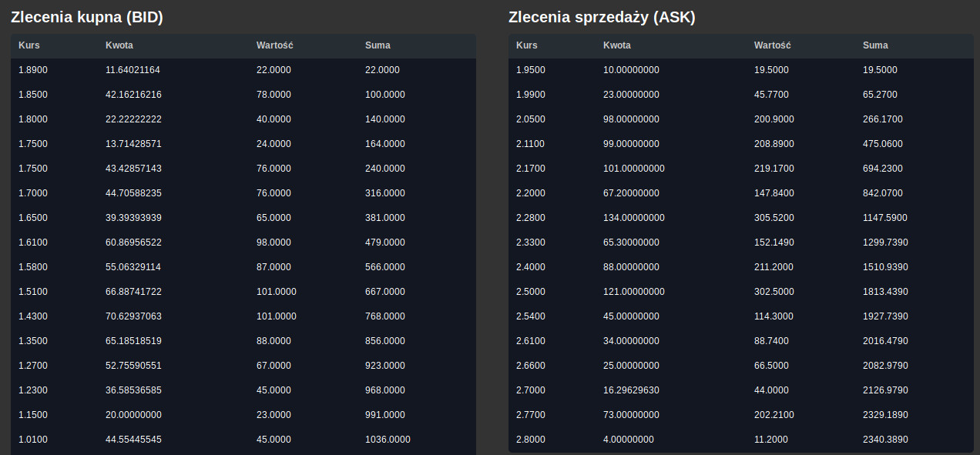Click the Wartość header in ASK table
Viewport: 980px width, 455px height.
coord(772,45)
